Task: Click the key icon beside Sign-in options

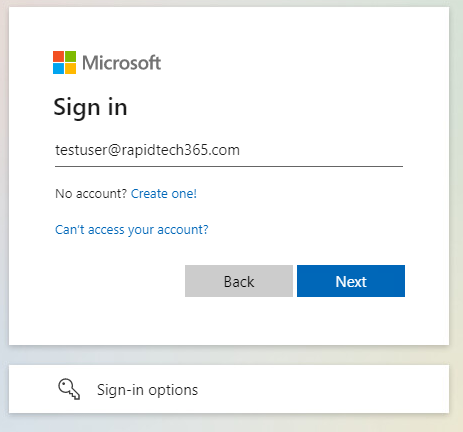Action: point(69,389)
